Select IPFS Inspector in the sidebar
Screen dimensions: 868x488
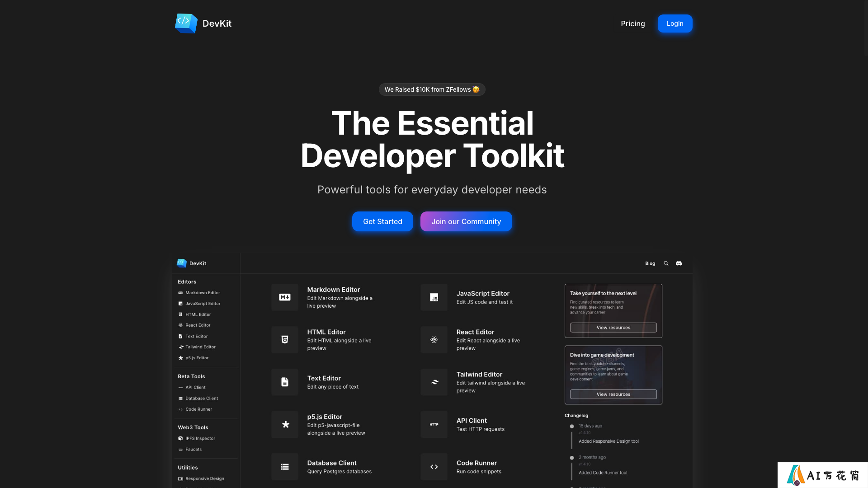tap(197, 438)
